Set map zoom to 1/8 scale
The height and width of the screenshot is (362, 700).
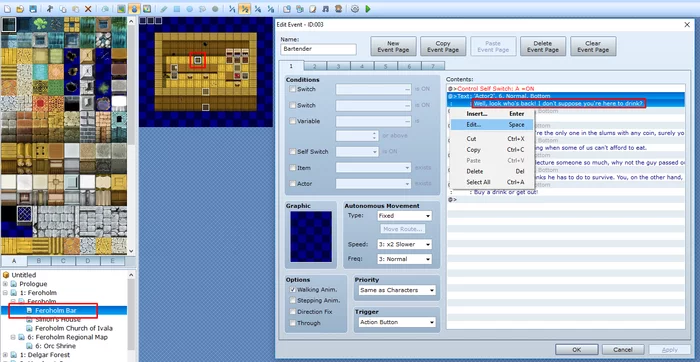coord(270,8)
